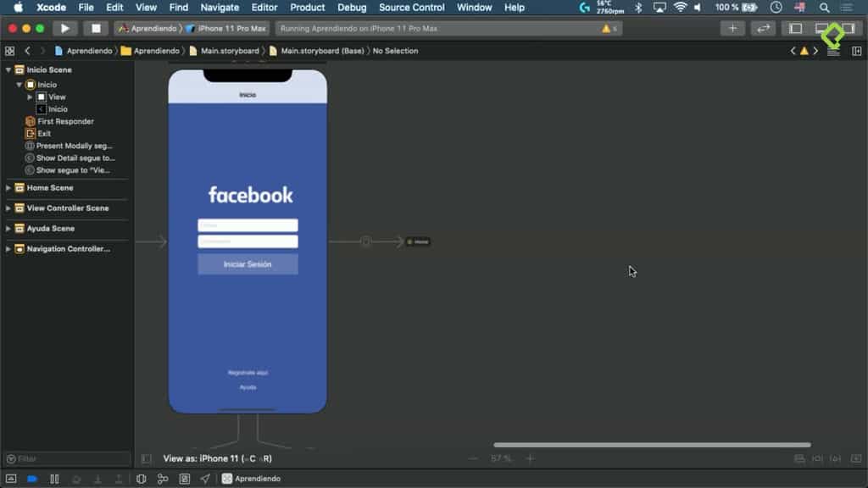Open the File menu
The image size is (868, 488).
(86, 8)
